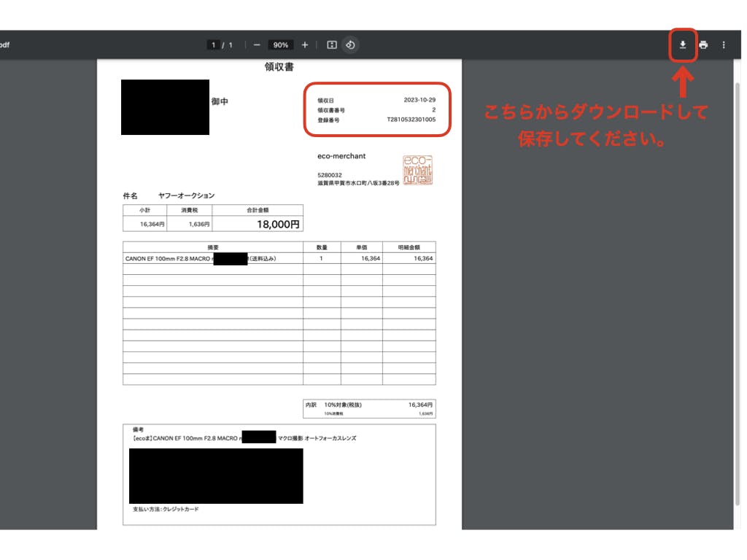The height and width of the screenshot is (560, 747).
Task: Click the 内訳 label
Action: [311, 405]
